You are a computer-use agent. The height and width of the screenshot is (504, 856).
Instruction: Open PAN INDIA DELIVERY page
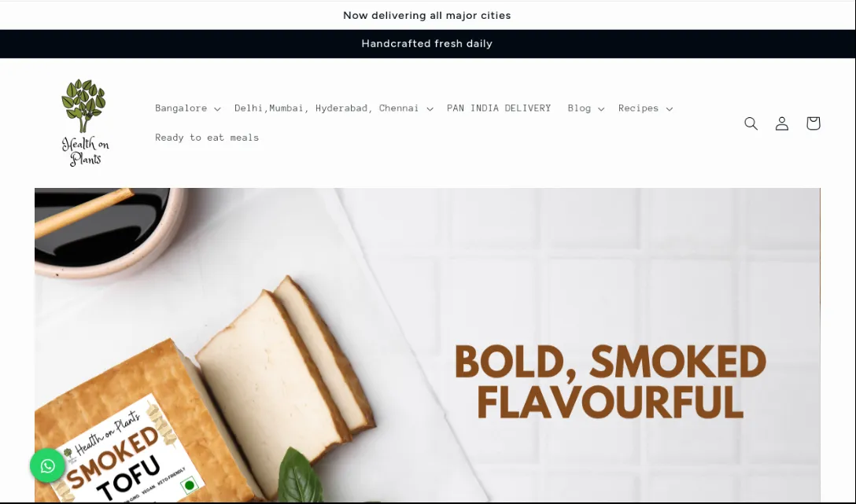click(x=499, y=108)
